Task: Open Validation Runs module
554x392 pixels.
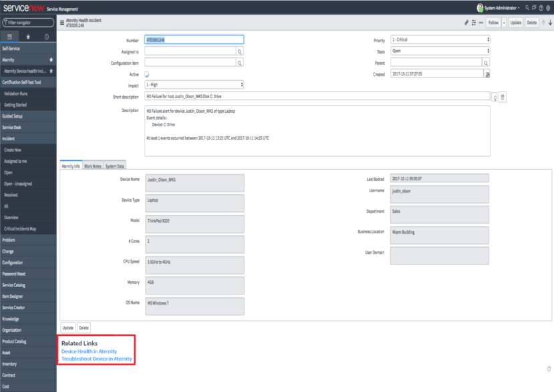Action: point(28,93)
